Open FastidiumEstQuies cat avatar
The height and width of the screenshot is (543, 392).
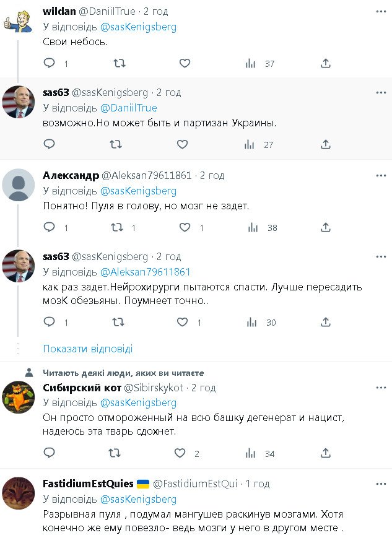point(19,493)
